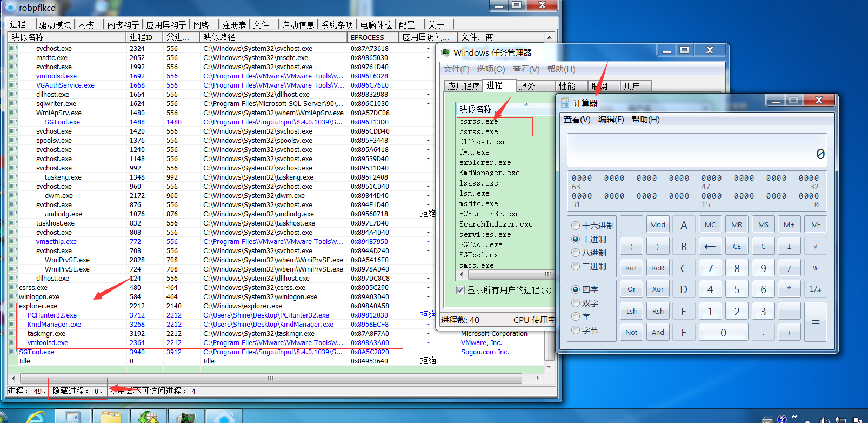This screenshot has height=423, width=868.
Task: Click the process icon of the sqlwriter.exe row
Action: (x=13, y=104)
